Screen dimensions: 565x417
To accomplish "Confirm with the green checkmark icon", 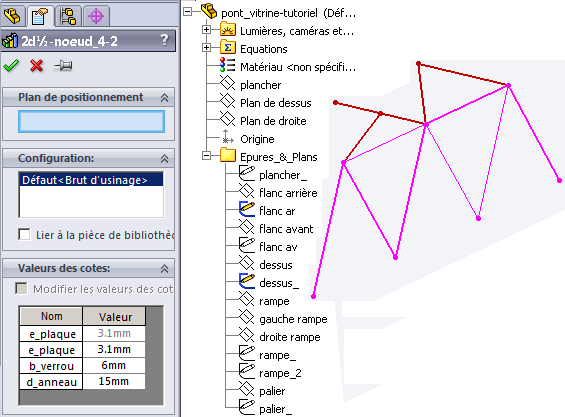I will coord(11,66).
